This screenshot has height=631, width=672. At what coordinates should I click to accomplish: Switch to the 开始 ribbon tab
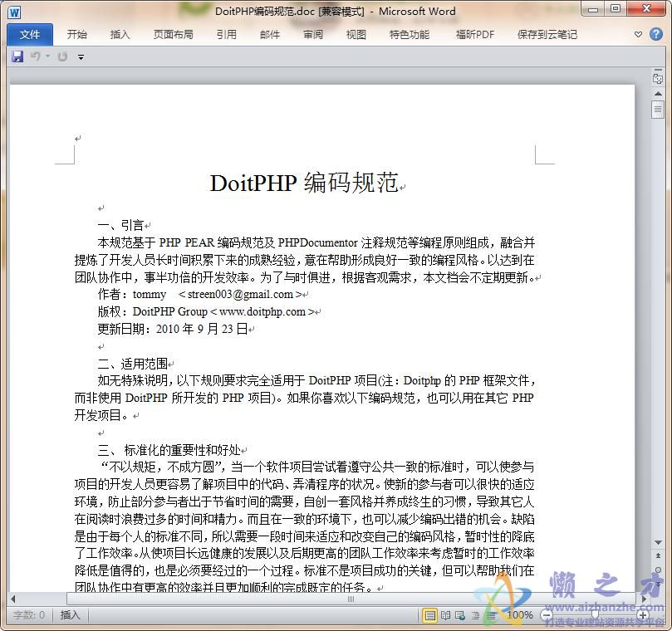(77, 34)
